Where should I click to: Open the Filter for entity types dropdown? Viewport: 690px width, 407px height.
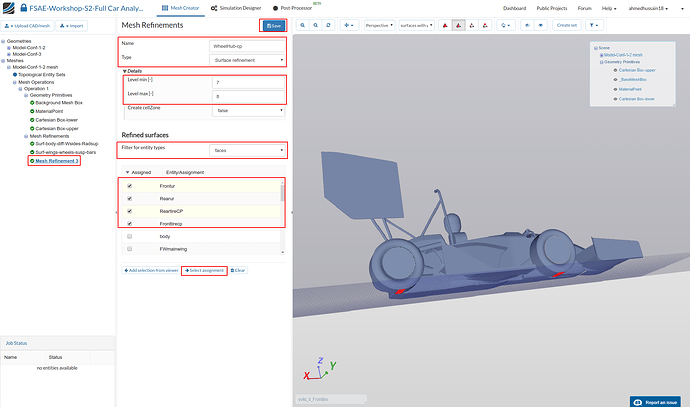tap(247, 151)
